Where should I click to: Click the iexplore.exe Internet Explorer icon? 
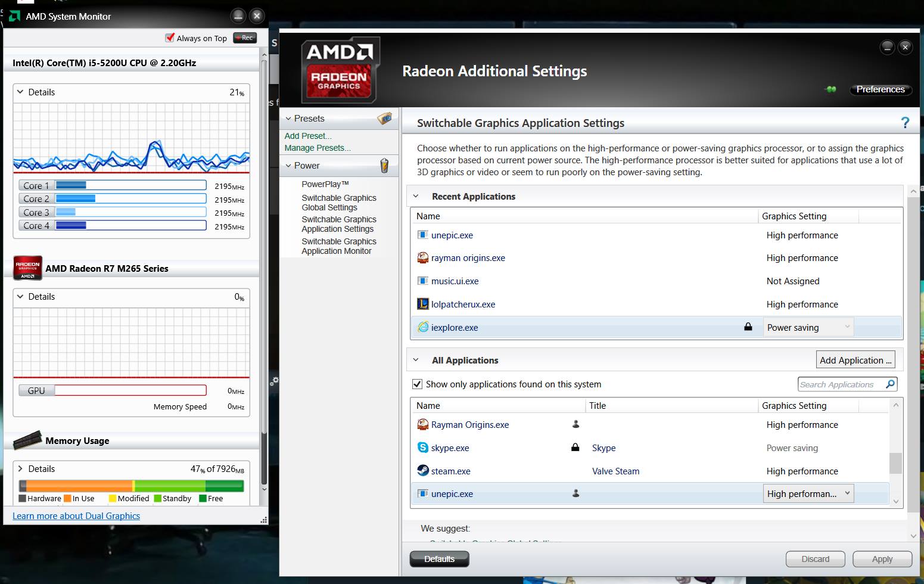(x=423, y=327)
